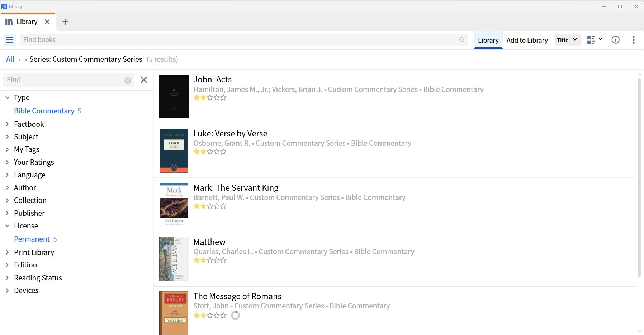Expand the Publisher facet
Viewport: 644px width, 335px height.
(x=7, y=213)
